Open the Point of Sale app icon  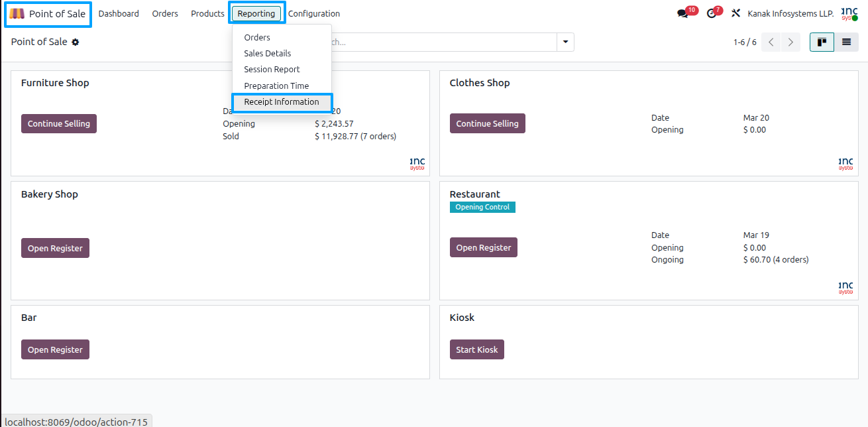click(x=17, y=14)
